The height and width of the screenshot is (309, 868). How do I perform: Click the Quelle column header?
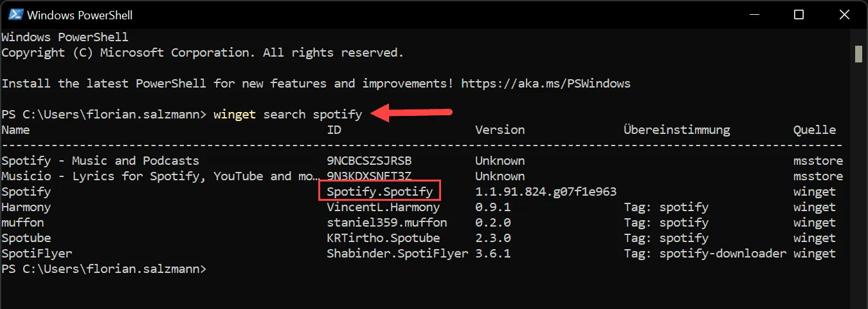(815, 130)
